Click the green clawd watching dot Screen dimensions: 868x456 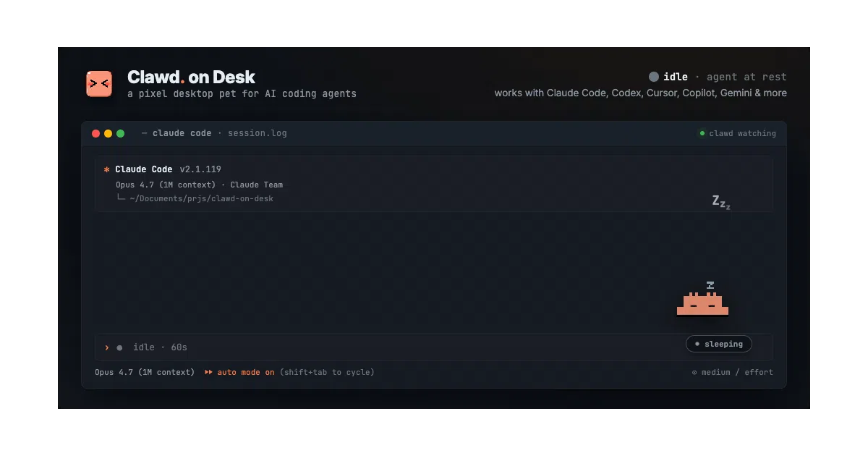tap(702, 133)
